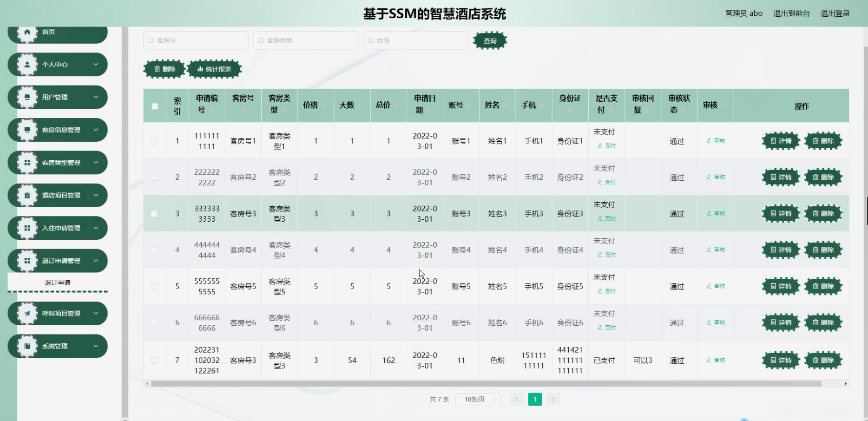868x421 pixels.
Task: Click sort arrows in 审核回复 header
Action: (647, 111)
